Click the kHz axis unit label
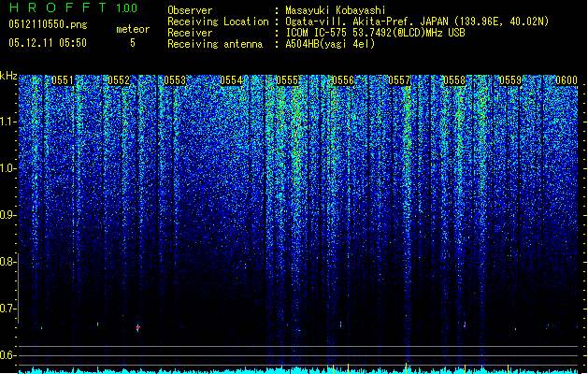 8,76
